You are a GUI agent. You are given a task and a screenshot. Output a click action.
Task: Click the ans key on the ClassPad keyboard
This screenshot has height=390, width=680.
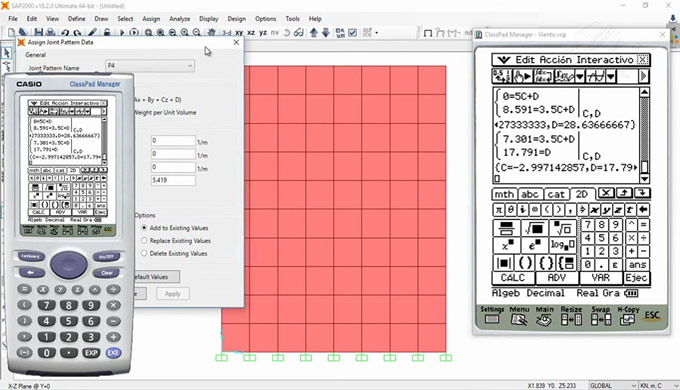click(637, 264)
